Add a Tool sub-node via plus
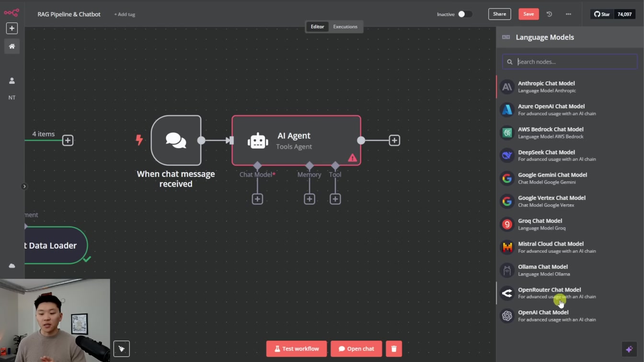The width and height of the screenshot is (644, 362). click(x=335, y=199)
